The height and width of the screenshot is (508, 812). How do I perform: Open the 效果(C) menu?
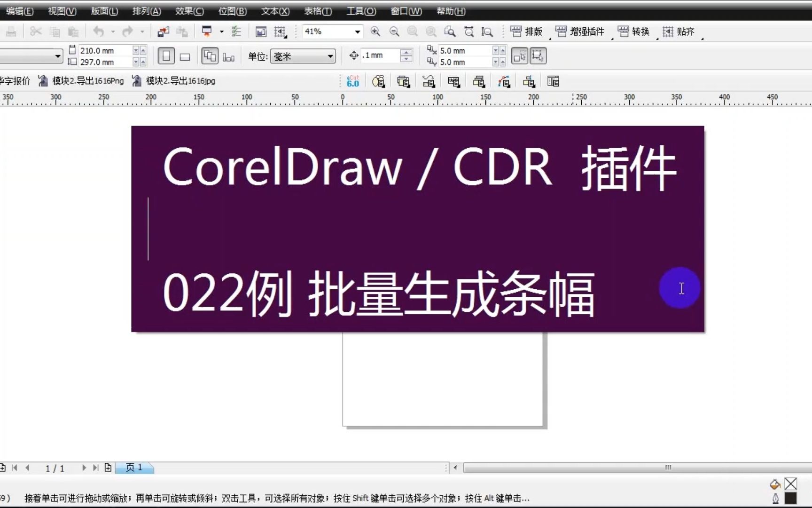(x=189, y=11)
